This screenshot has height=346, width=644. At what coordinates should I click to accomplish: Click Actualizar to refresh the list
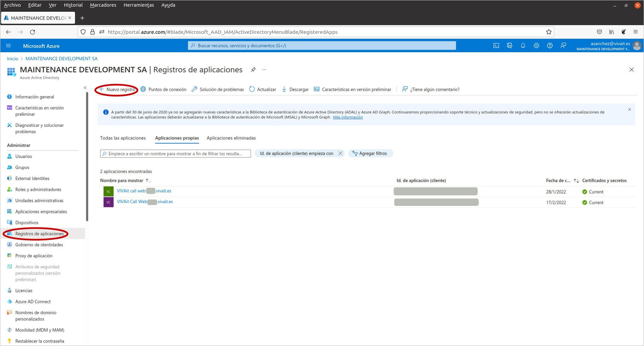263,89
